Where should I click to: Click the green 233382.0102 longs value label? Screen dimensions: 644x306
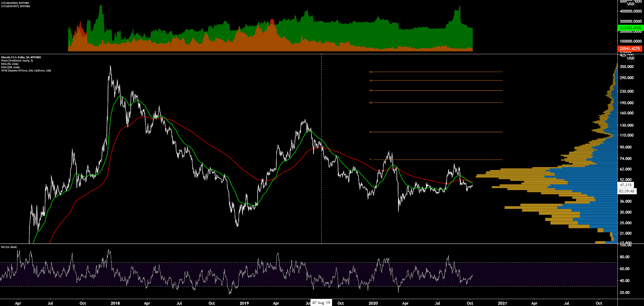pyautogui.click(x=630, y=28)
